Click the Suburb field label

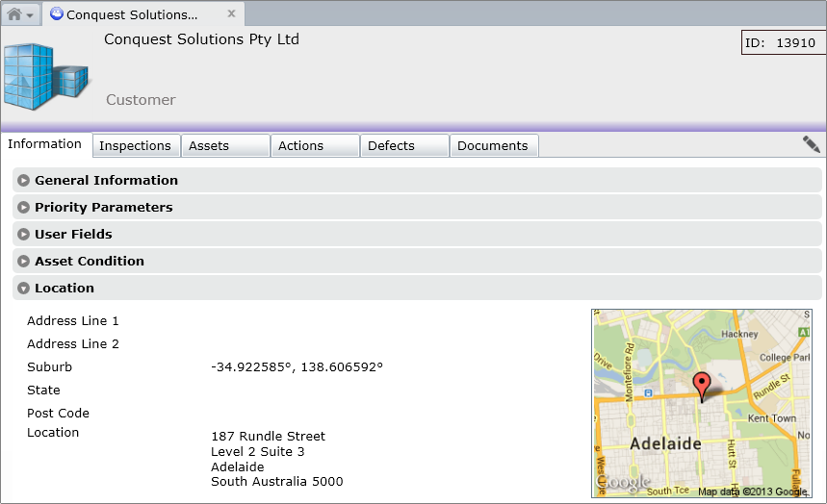[49, 366]
